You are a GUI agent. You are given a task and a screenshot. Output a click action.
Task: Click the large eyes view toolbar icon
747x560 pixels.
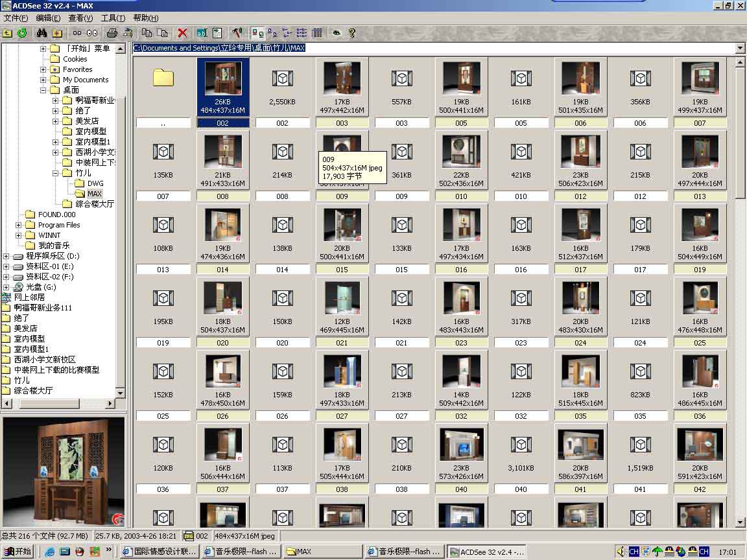(92, 33)
